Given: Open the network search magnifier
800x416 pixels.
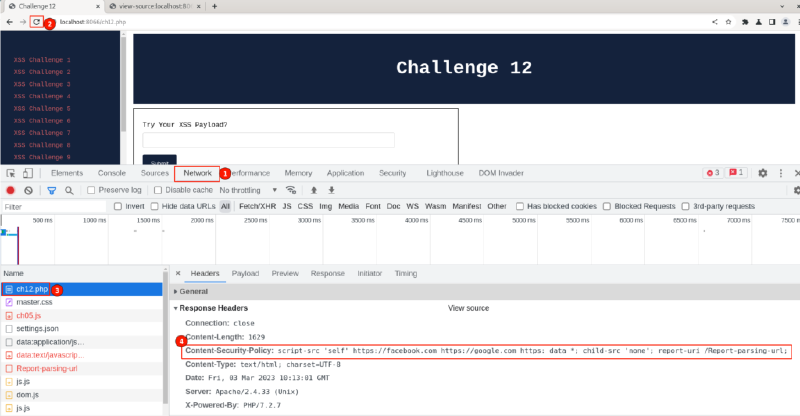Looking at the screenshot, I should 69,190.
